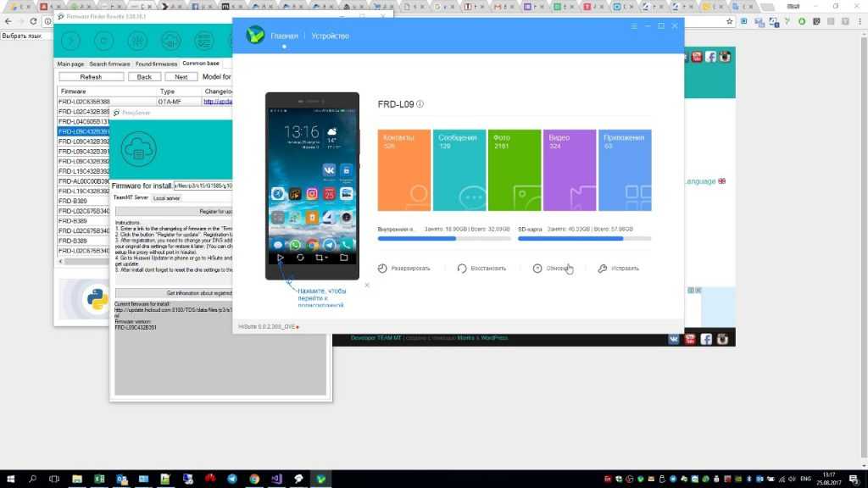Open the green Photos (Фото) tile
Viewport: 868px width, 488px height.
click(x=515, y=170)
